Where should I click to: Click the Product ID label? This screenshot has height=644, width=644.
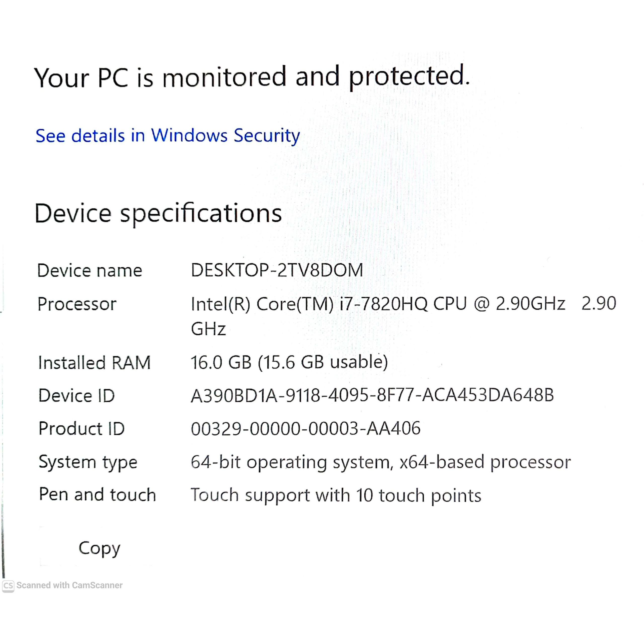coord(82,429)
